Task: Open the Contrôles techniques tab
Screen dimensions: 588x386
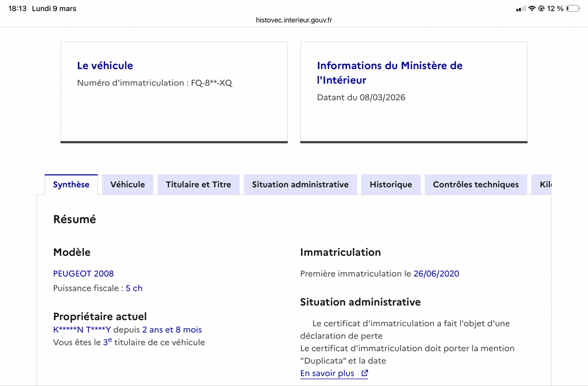Action: click(x=476, y=185)
